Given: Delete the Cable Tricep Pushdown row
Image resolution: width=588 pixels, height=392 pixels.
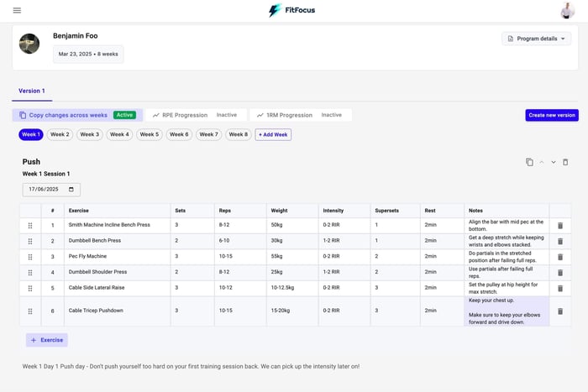Looking at the screenshot, I should tap(560, 311).
